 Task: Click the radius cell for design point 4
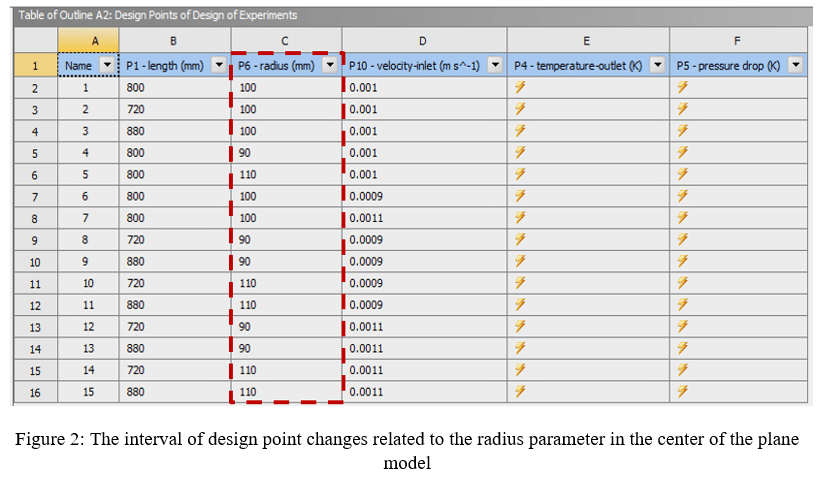click(x=285, y=153)
